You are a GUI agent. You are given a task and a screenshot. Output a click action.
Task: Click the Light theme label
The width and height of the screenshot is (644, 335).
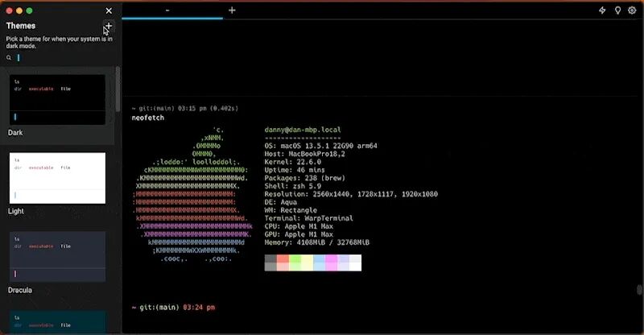[x=15, y=211]
